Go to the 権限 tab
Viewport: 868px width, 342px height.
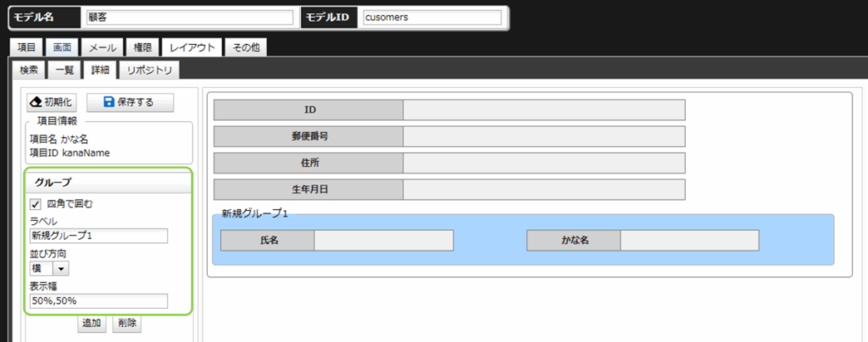[140, 48]
